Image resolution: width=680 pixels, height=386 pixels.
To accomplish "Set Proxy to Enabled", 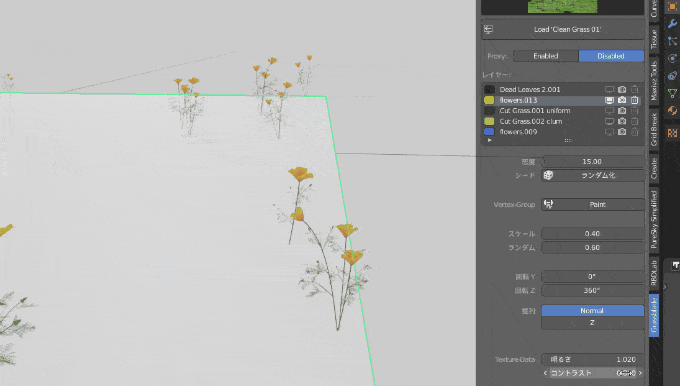I will tap(546, 56).
